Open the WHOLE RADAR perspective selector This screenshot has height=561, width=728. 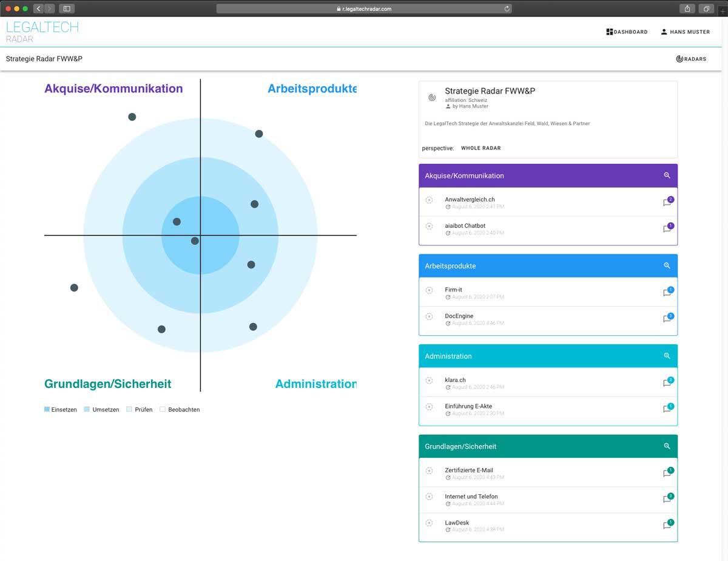click(480, 148)
